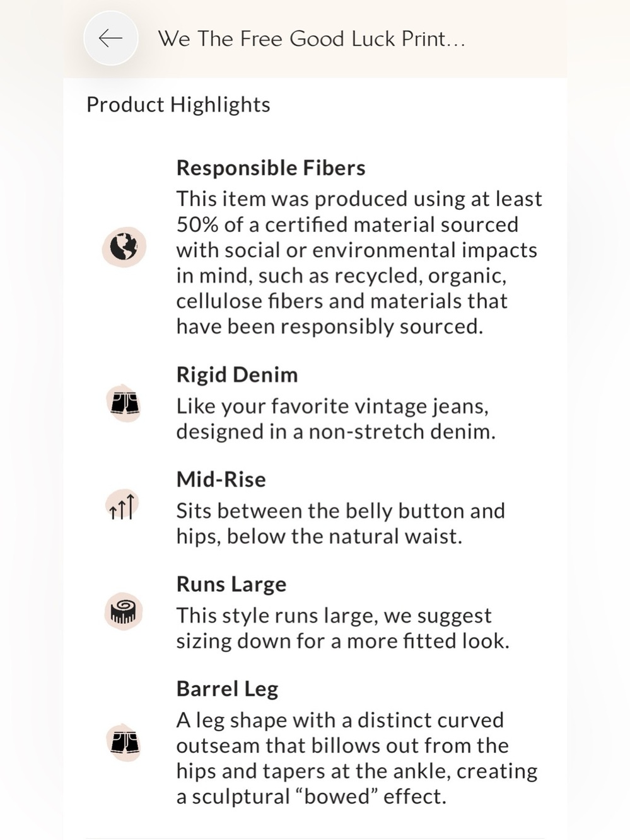630x840 pixels.
Task: Click the Responsible Fibers heading
Action: (271, 168)
